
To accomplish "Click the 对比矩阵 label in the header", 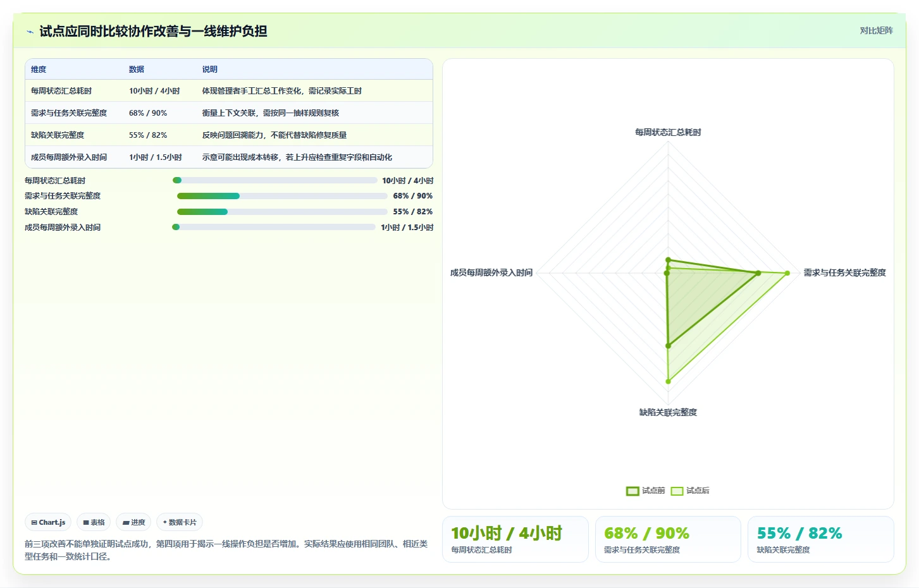I will tap(876, 30).
